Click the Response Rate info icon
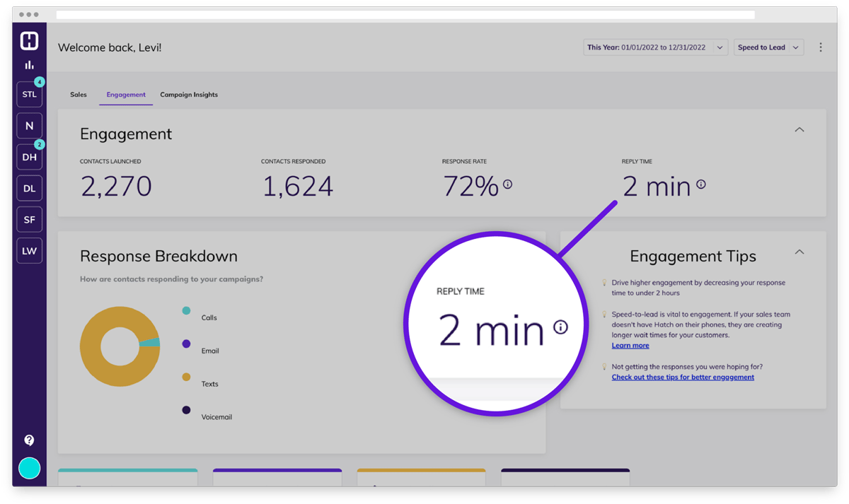The height and width of the screenshot is (504, 849). (507, 184)
